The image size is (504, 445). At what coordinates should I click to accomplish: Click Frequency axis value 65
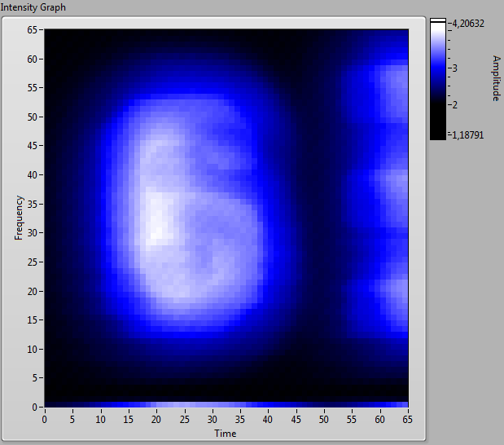(x=32, y=30)
